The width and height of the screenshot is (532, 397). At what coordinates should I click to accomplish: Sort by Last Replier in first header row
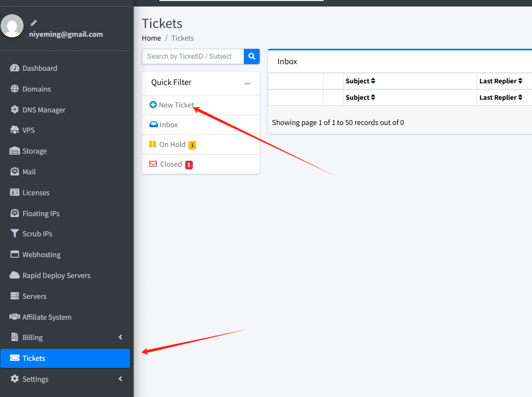pyautogui.click(x=501, y=81)
